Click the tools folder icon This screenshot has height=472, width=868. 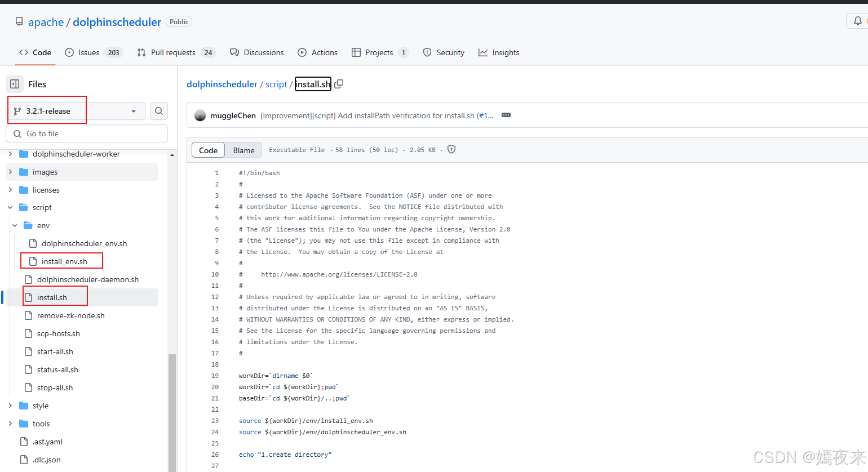(24, 424)
